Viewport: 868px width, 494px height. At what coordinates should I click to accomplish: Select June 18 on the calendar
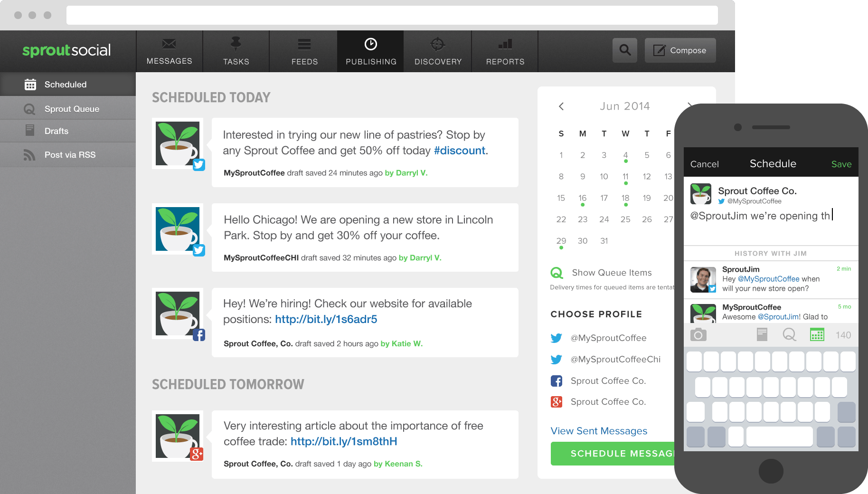[x=625, y=198]
